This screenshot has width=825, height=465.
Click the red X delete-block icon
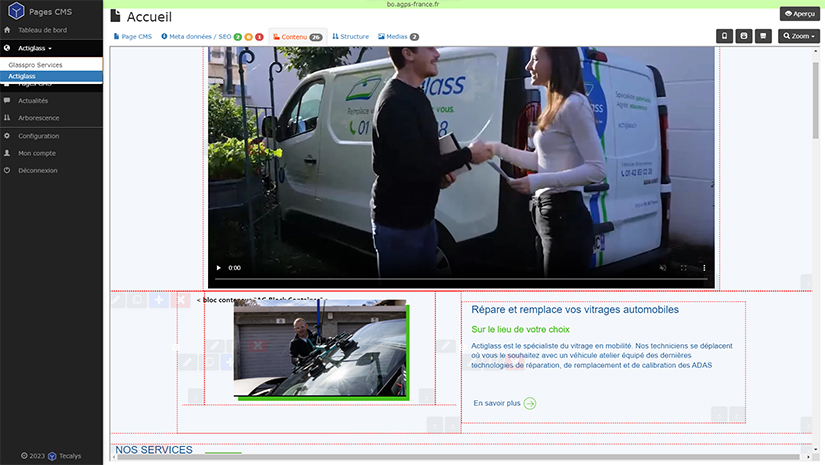click(180, 300)
